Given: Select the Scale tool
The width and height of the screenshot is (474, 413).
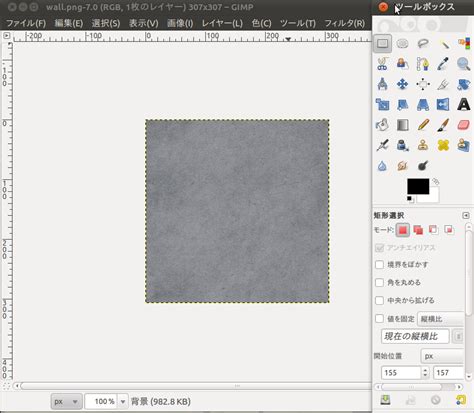Looking at the screenshot, I should pos(382,104).
